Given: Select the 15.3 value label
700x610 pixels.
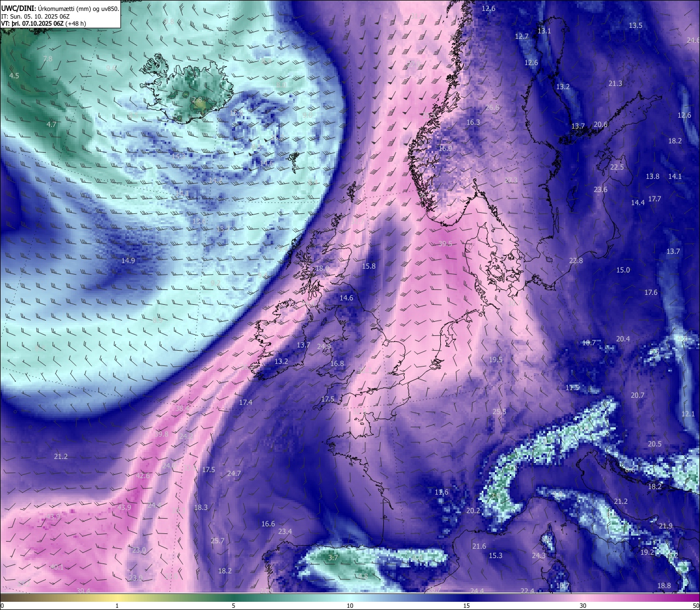Looking at the screenshot, I should (x=495, y=555).
